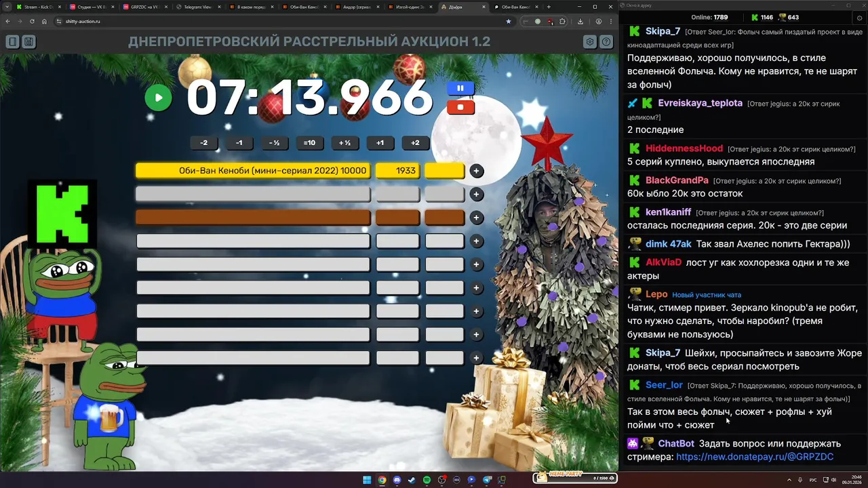The image size is (868, 488).
Task: Open Telegram from the taskbar
Action: tap(486, 480)
